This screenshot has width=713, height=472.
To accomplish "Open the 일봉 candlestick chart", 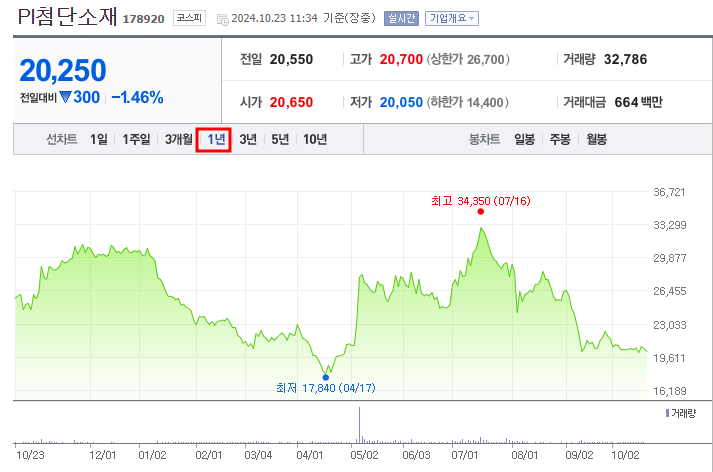I will click(x=524, y=139).
